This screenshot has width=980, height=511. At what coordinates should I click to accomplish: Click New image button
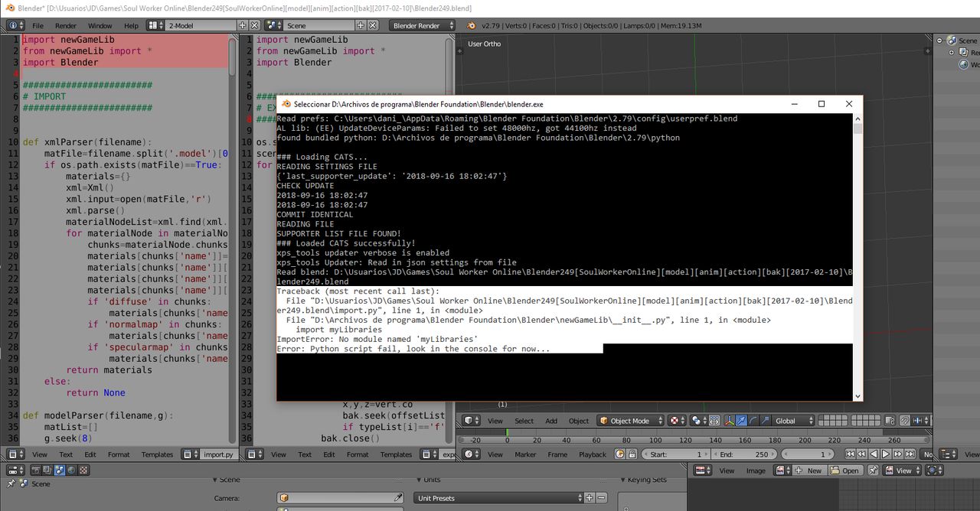tap(809, 470)
